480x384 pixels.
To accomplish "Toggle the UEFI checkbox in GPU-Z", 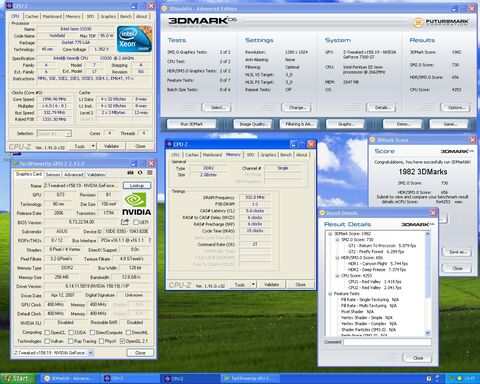I will point(136,222).
